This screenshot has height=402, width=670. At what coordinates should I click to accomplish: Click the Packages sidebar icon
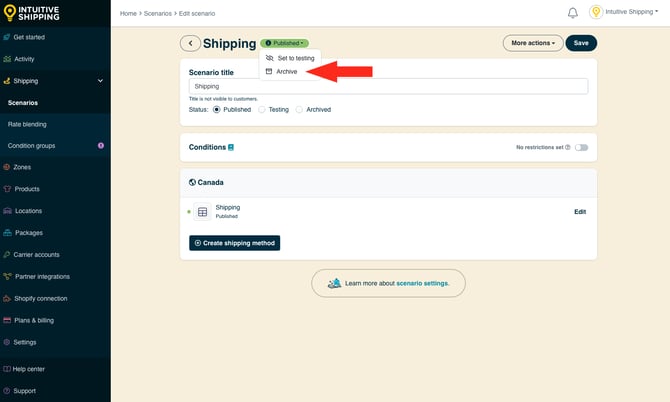[7, 233]
